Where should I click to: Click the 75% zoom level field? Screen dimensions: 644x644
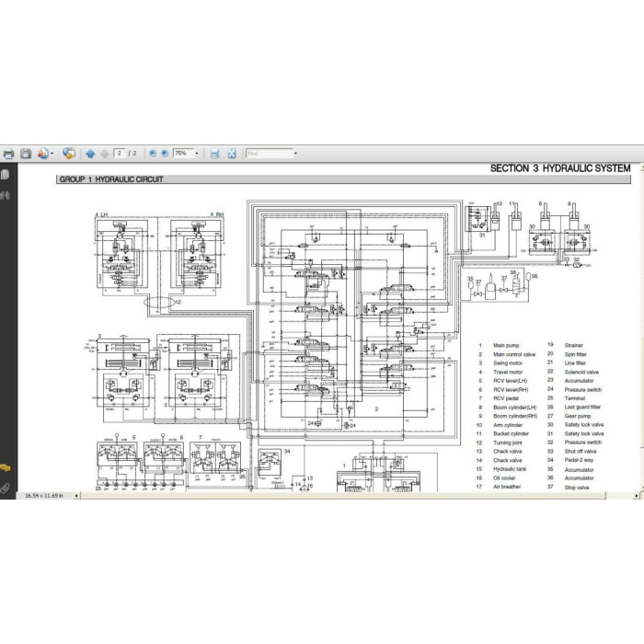tap(183, 154)
